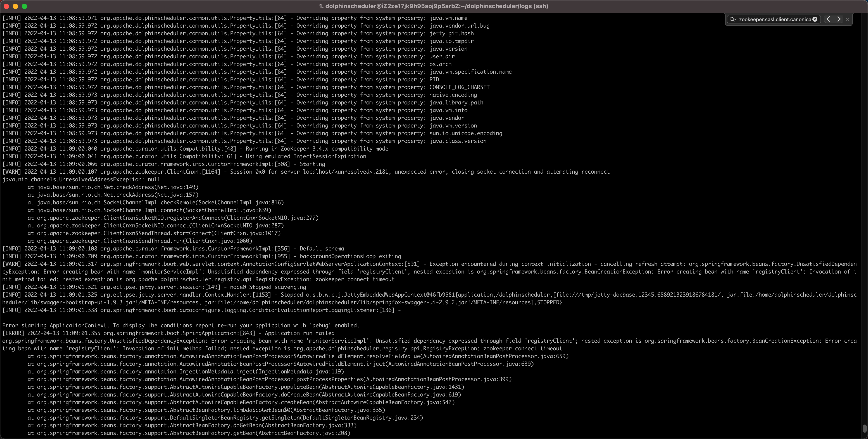The image size is (868, 439).
Task: Click the ssh window title text
Action: coord(434,6)
